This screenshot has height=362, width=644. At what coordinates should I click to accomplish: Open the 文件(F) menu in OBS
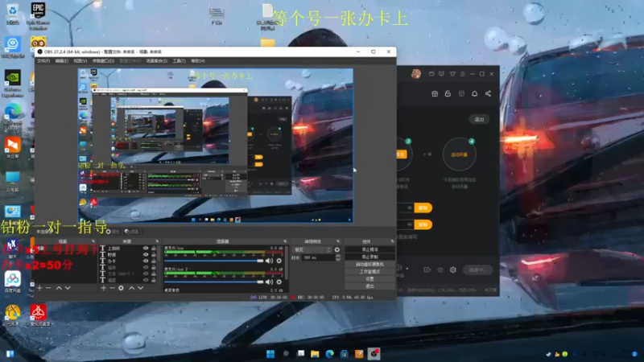click(x=43, y=61)
